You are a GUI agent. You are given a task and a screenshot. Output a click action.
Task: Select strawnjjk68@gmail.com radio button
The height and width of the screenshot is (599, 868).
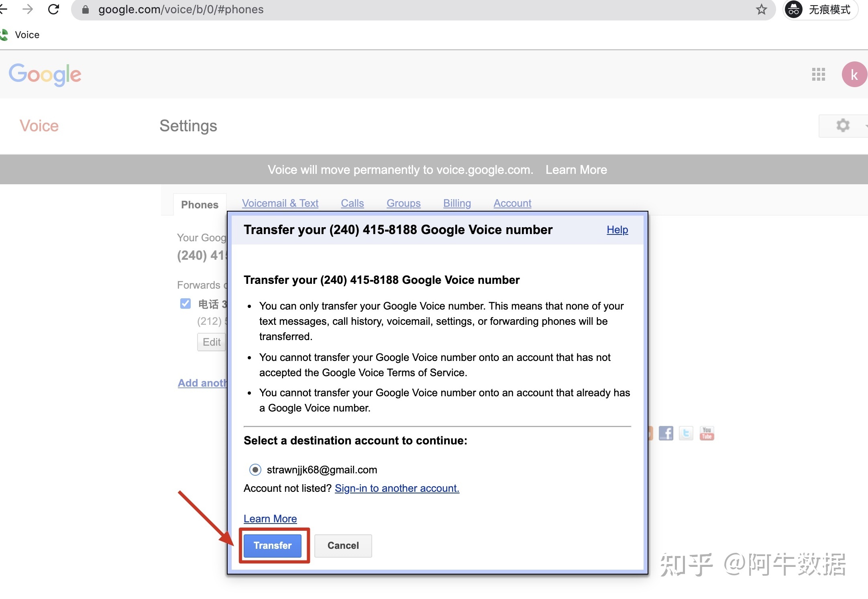[x=255, y=470]
